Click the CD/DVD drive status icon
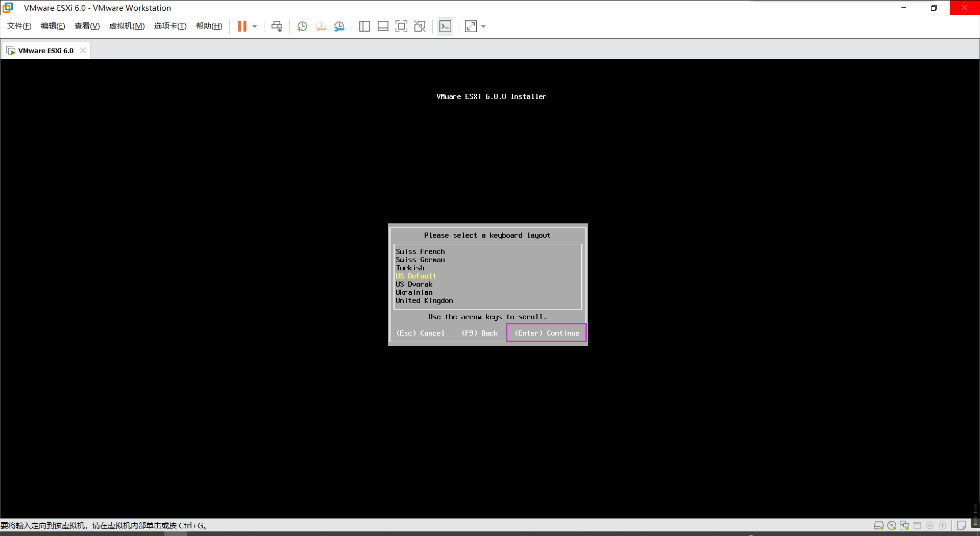The image size is (980, 536). point(892,525)
